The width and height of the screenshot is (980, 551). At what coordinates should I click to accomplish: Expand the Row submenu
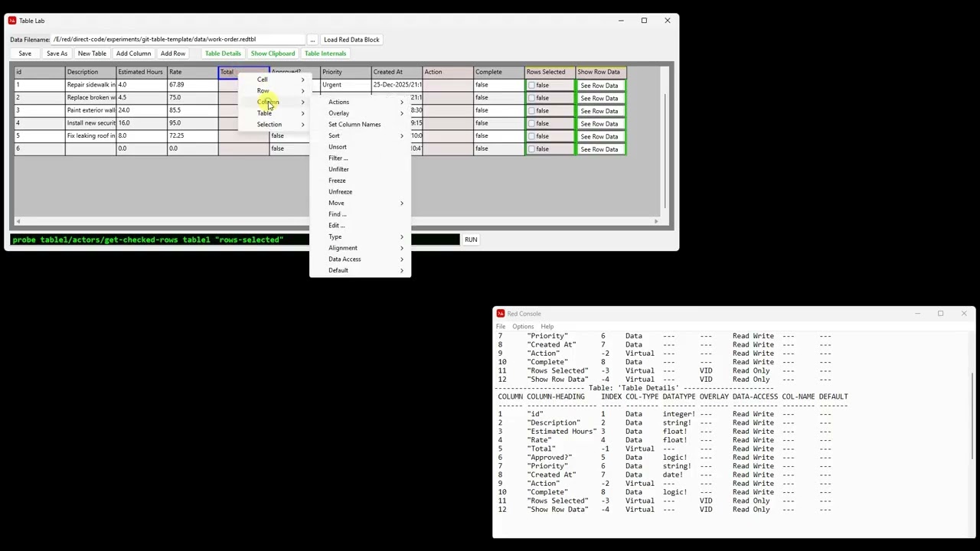pos(274,91)
